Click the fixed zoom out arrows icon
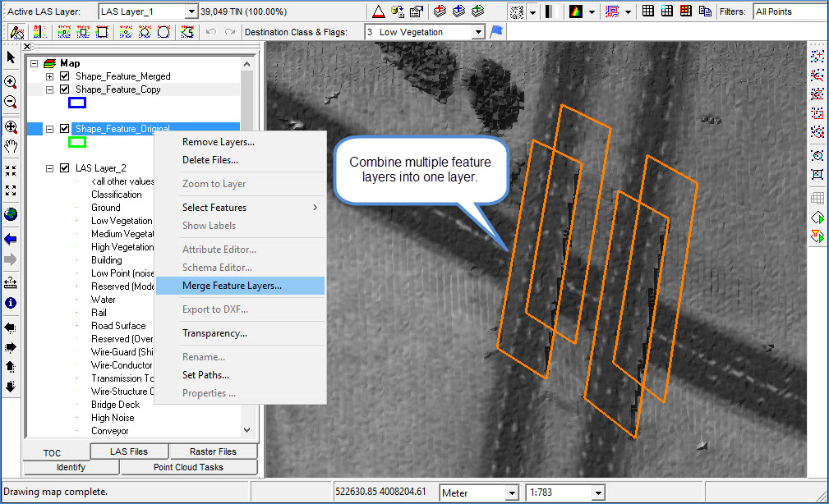 point(11,190)
